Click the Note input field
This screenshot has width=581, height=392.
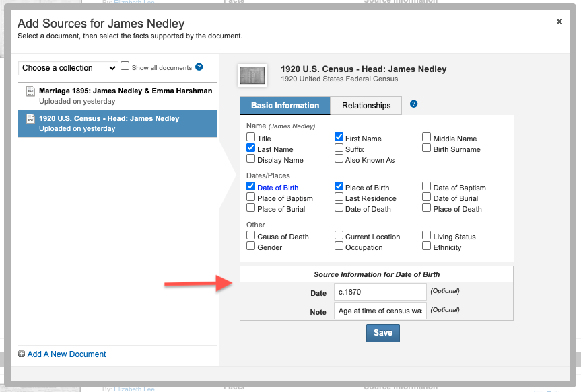click(380, 311)
